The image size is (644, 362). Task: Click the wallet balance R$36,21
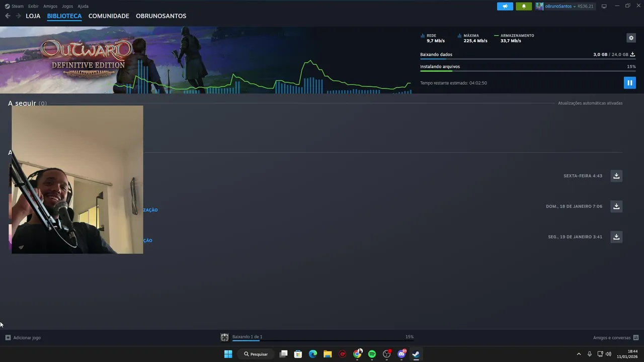coord(585,7)
